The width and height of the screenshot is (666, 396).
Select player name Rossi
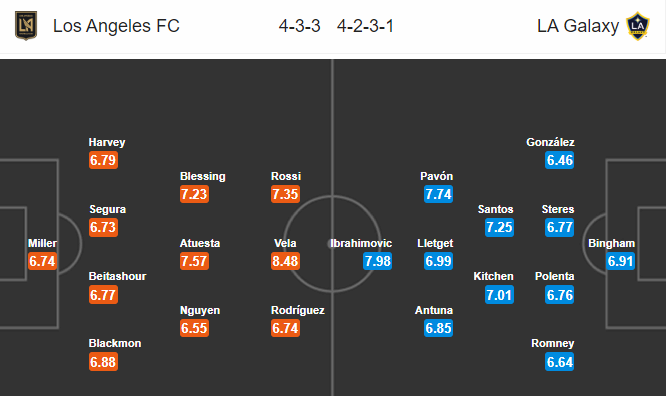[286, 176]
